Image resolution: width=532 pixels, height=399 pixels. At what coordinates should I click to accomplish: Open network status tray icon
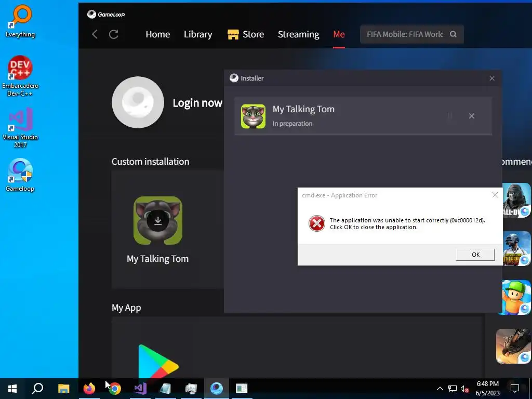click(453, 389)
